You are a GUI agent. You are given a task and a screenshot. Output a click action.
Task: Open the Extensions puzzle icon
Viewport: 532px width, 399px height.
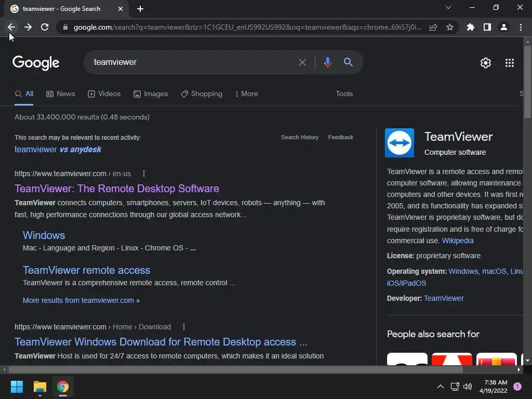click(x=471, y=27)
